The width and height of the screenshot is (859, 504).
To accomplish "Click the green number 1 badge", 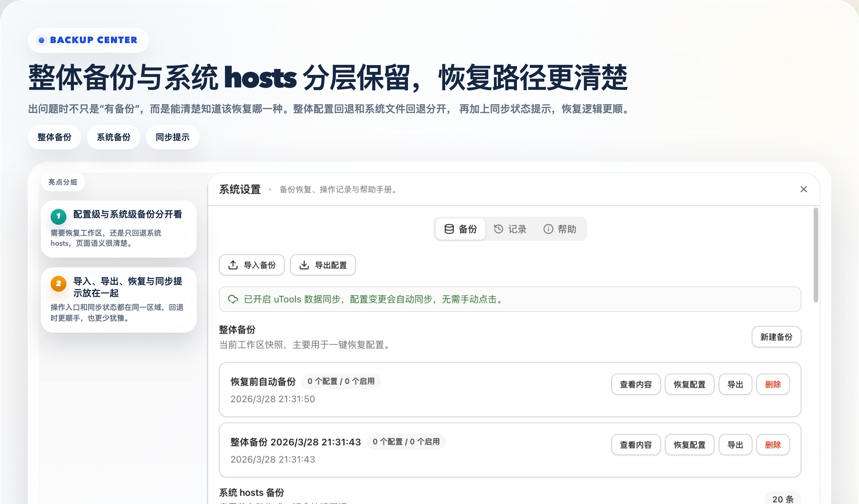I will point(58,216).
